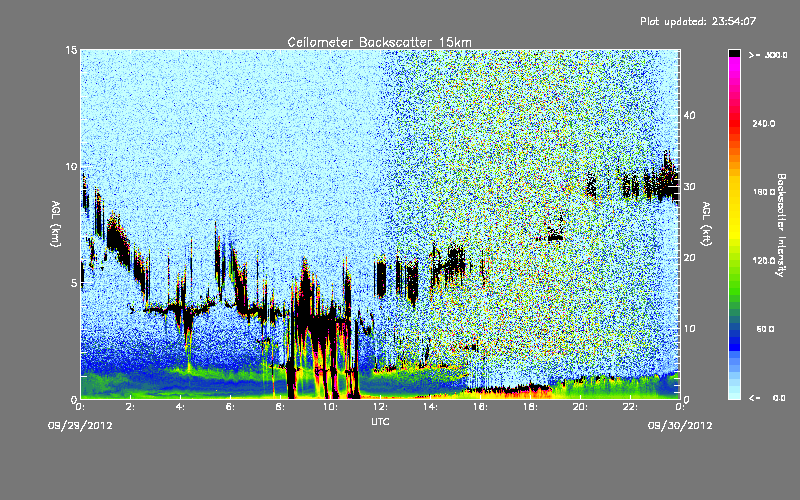The height and width of the screenshot is (500, 800).
Task: Click the red band near 240.0 on colorbar
Action: point(734,124)
